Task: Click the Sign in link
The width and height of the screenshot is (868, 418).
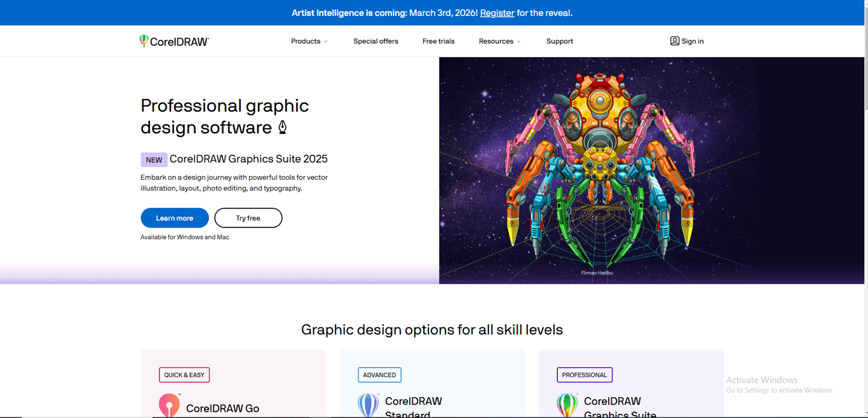Action: [693, 41]
